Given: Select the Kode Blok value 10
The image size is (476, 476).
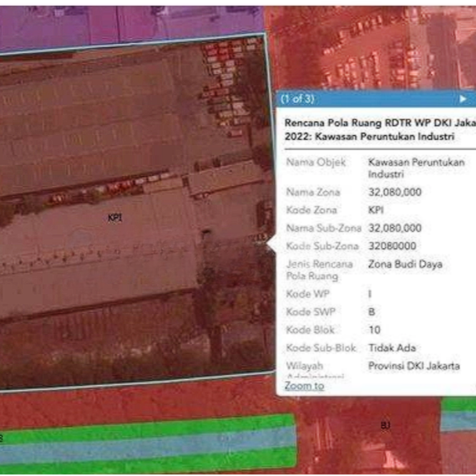Looking at the screenshot, I should (375, 330).
